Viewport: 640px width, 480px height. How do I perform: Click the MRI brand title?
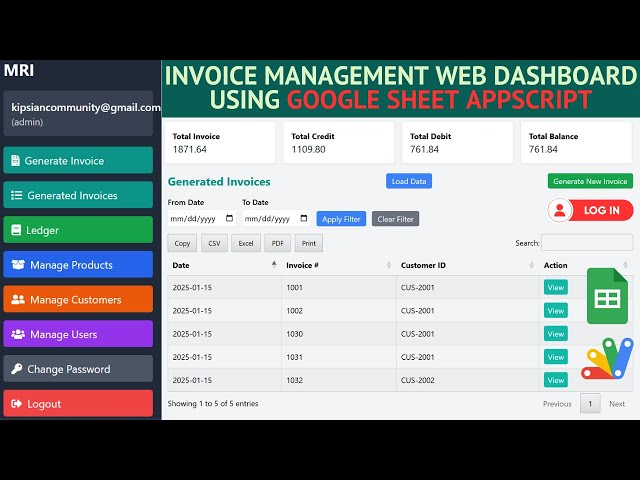click(19, 70)
